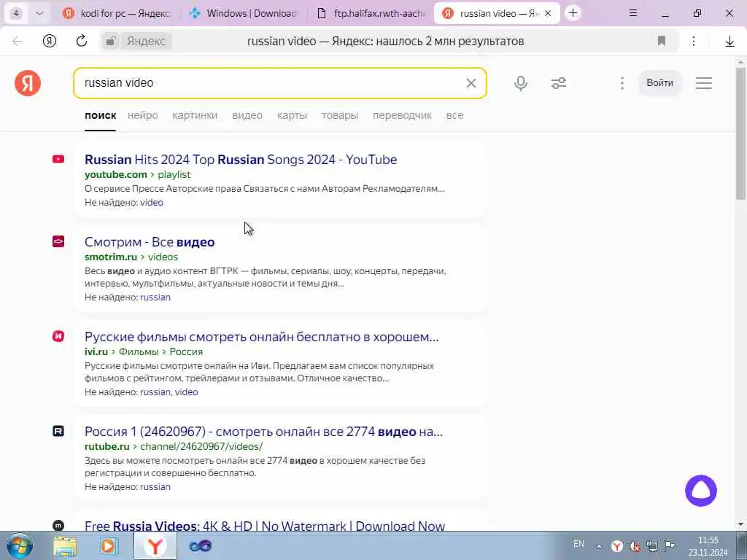
Task: Clear the search query with the X icon
Action: tap(471, 83)
